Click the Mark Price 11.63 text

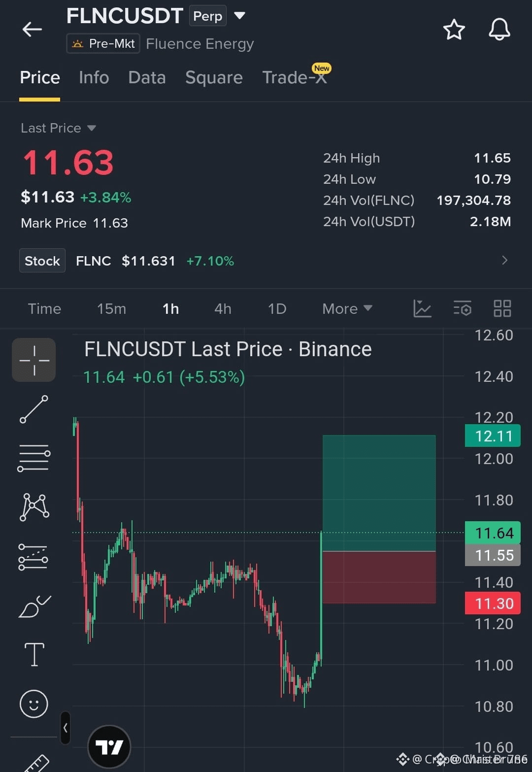point(74,223)
